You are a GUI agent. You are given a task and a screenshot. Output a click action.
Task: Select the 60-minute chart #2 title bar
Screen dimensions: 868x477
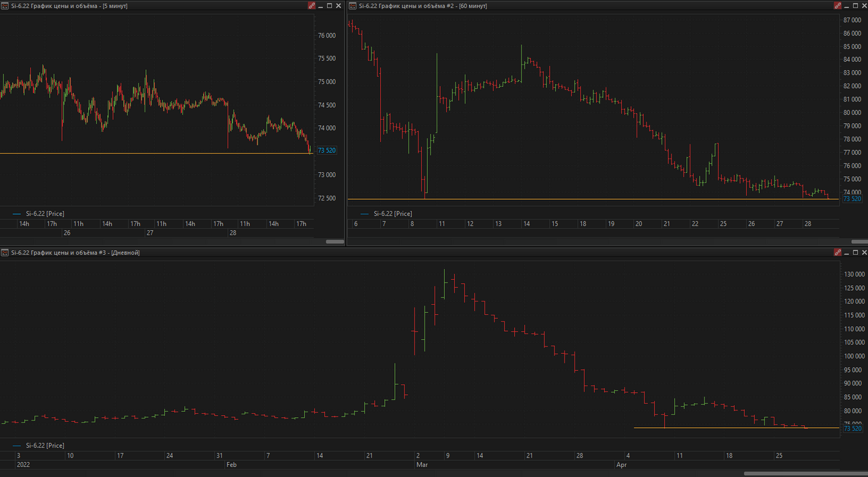coord(608,5)
